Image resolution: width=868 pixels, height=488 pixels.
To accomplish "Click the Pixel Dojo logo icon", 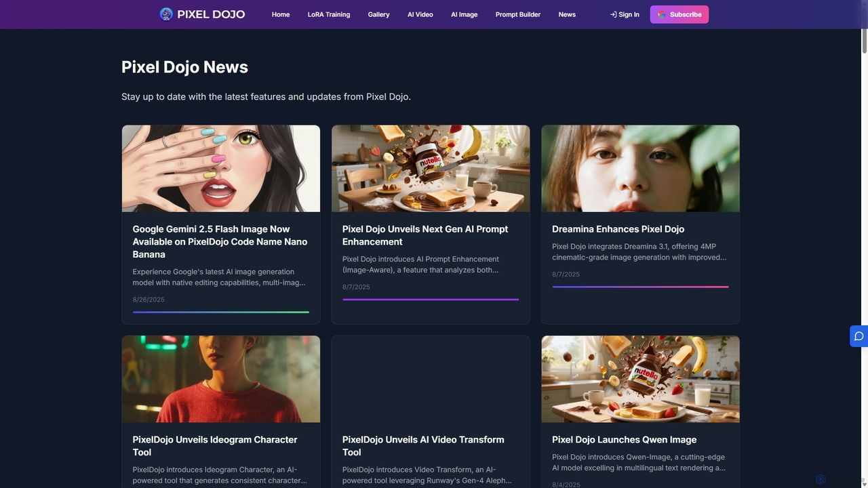I will [166, 14].
